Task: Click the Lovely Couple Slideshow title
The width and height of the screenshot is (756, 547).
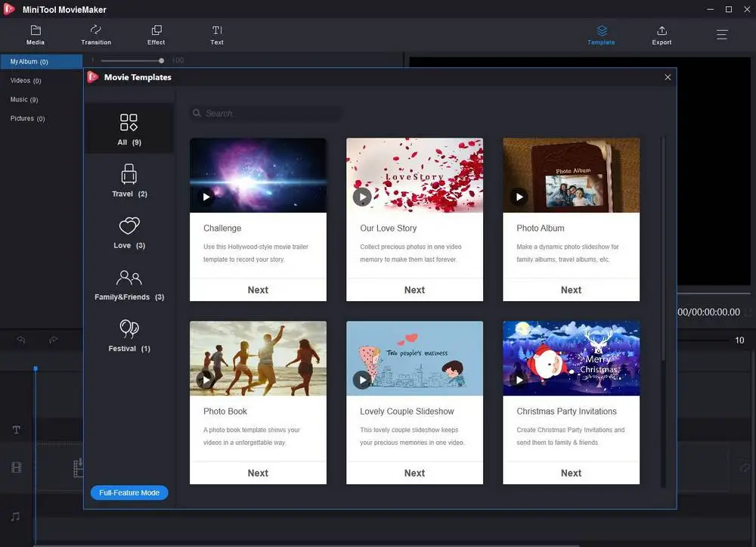Action: click(407, 412)
